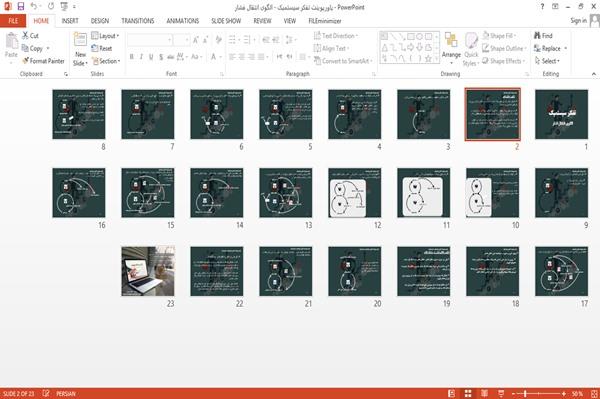Open the FILEminimizer tab

(325, 21)
